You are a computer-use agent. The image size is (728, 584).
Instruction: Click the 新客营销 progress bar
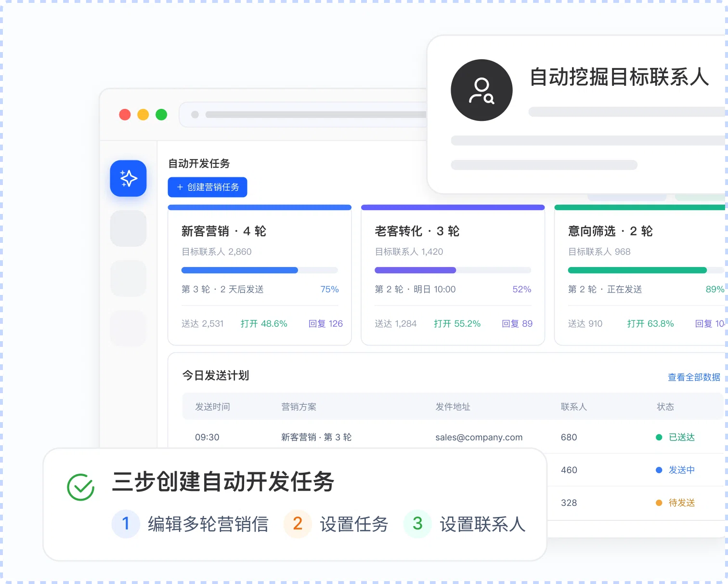coord(260,270)
